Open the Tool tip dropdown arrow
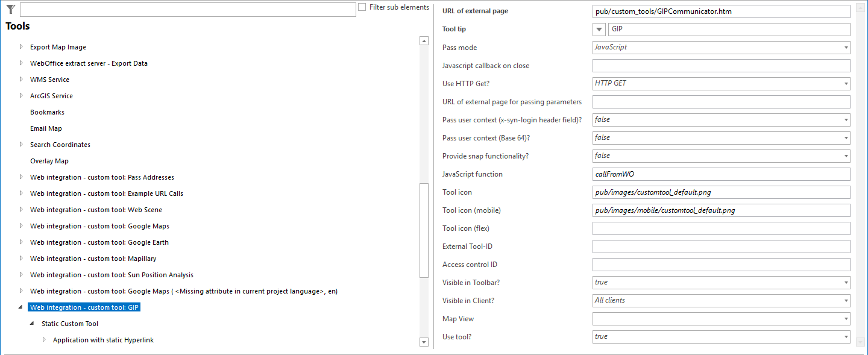The width and height of the screenshot is (868, 355). point(599,29)
